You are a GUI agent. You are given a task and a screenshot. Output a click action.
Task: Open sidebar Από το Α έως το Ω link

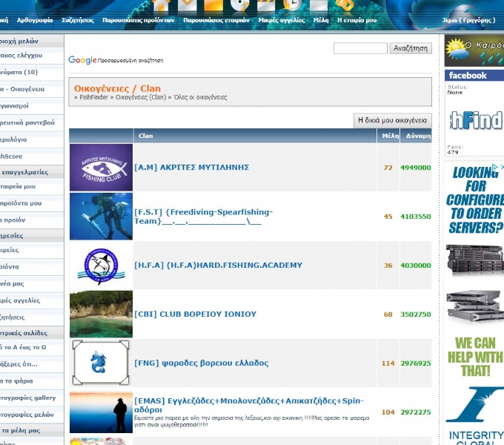coord(23,347)
